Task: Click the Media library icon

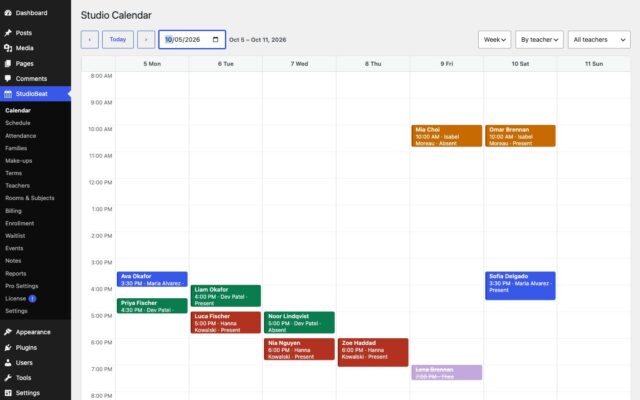Action: coord(8,48)
